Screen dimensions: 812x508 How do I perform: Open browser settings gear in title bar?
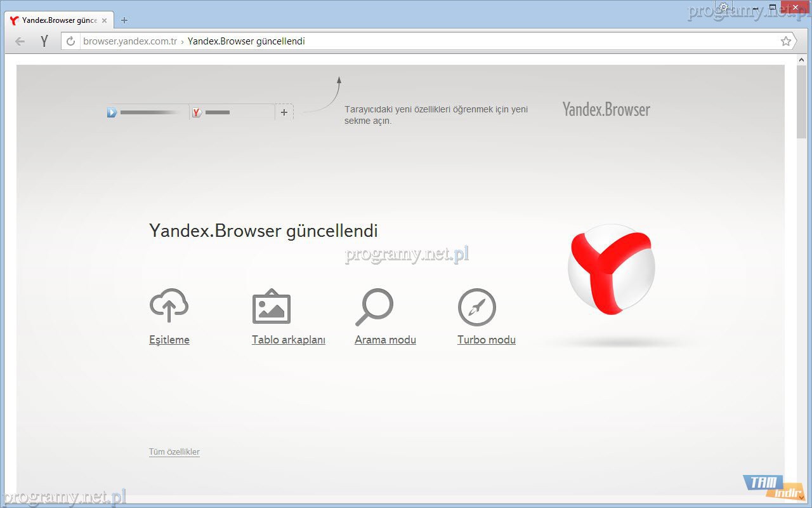(724, 8)
